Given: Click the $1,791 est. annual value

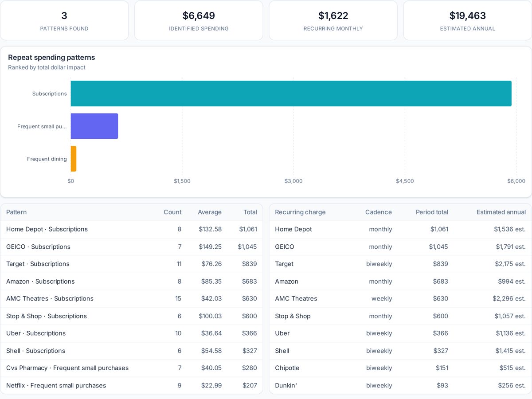Looking at the screenshot, I should pos(511,246).
